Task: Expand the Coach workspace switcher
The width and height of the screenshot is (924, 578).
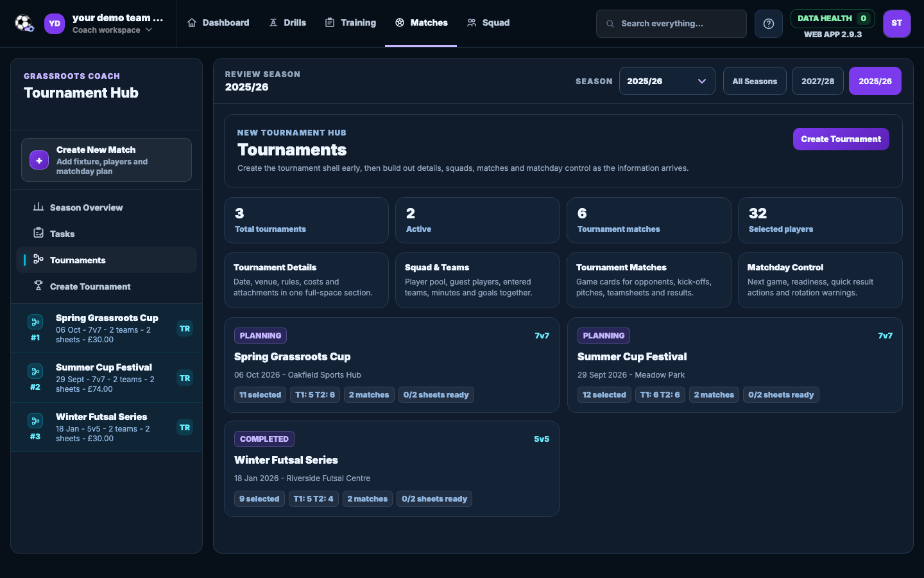Action: tap(112, 30)
